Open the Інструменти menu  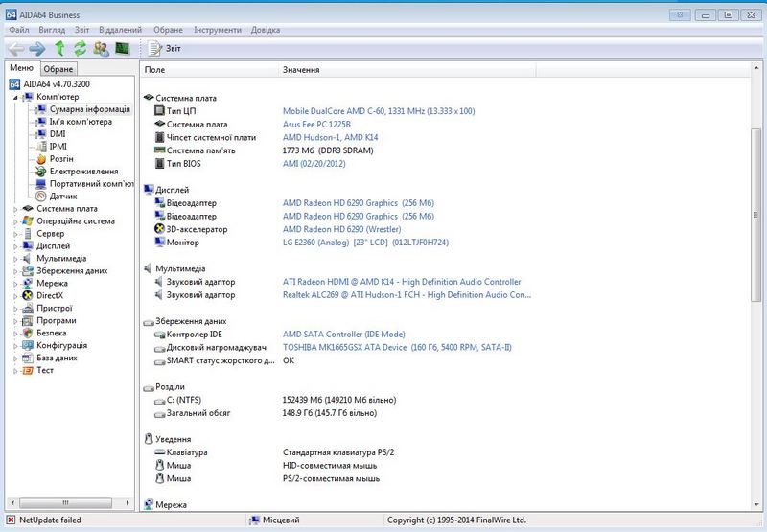[x=217, y=30]
